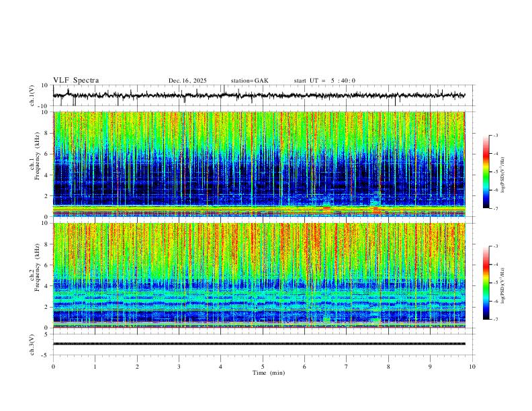This screenshot has width=532, height=411.
Task: Click the 5 tick on ch.3(V) axis
Action: (x=47, y=334)
